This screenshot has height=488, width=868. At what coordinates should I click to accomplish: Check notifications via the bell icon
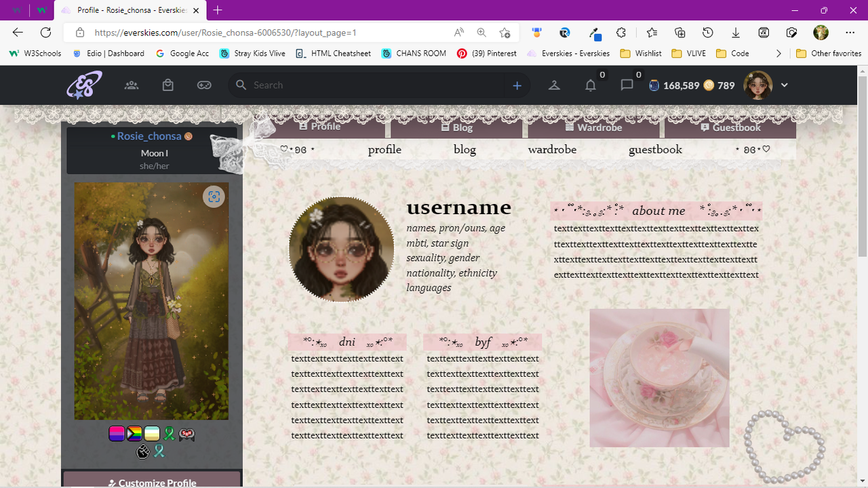point(591,85)
